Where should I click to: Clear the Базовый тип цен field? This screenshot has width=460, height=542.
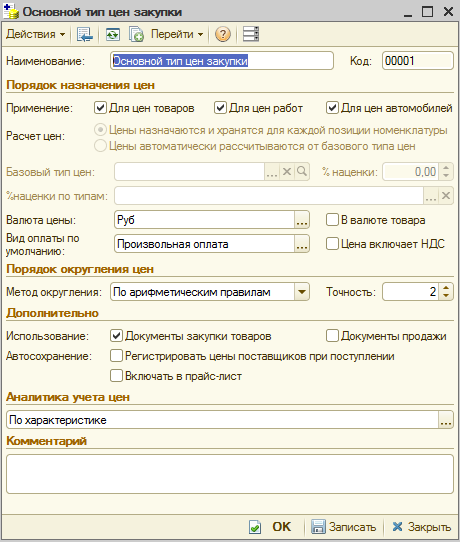coord(287,171)
